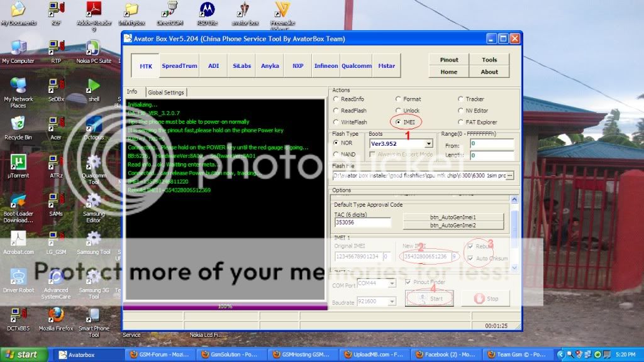Open the Global Settings tab
The height and width of the screenshot is (362, 644).
pos(166,92)
